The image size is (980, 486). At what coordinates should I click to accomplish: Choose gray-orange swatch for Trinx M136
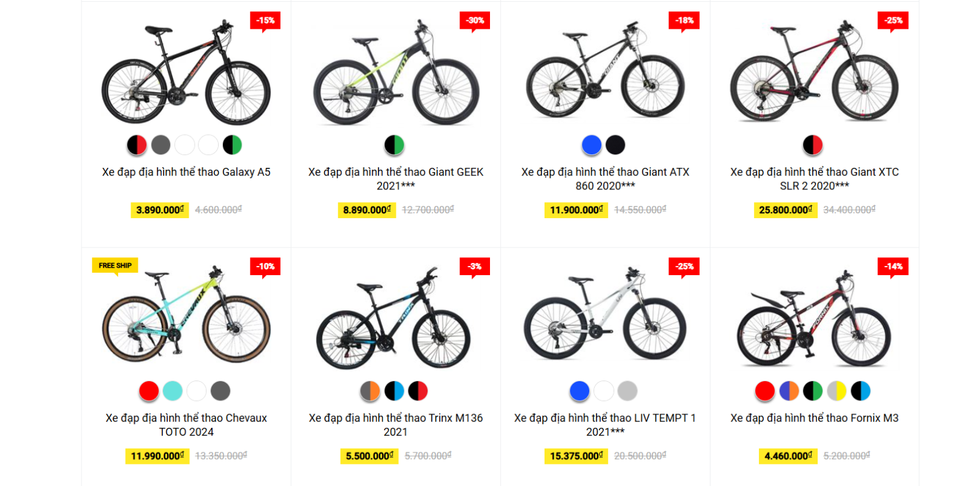(371, 391)
